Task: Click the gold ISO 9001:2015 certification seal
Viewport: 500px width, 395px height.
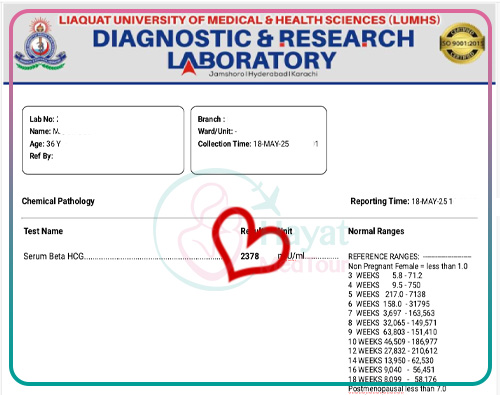Action: coord(463,43)
